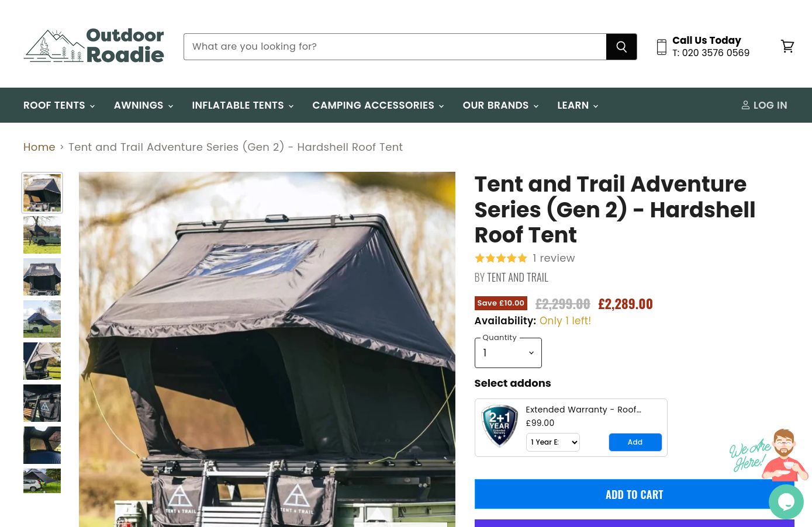Screen dimensions: 812x527
Task: Go to the Home breadcrumb link
Action: tap(39, 147)
